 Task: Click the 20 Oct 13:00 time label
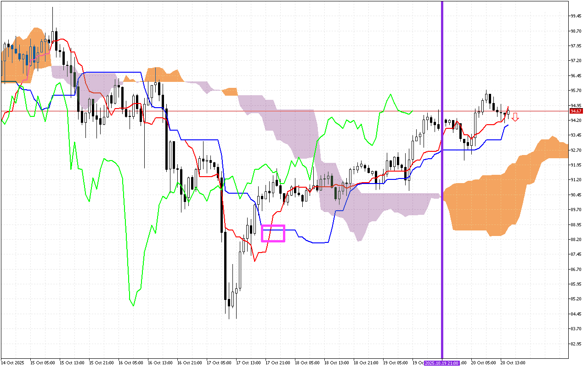[x=513, y=362]
